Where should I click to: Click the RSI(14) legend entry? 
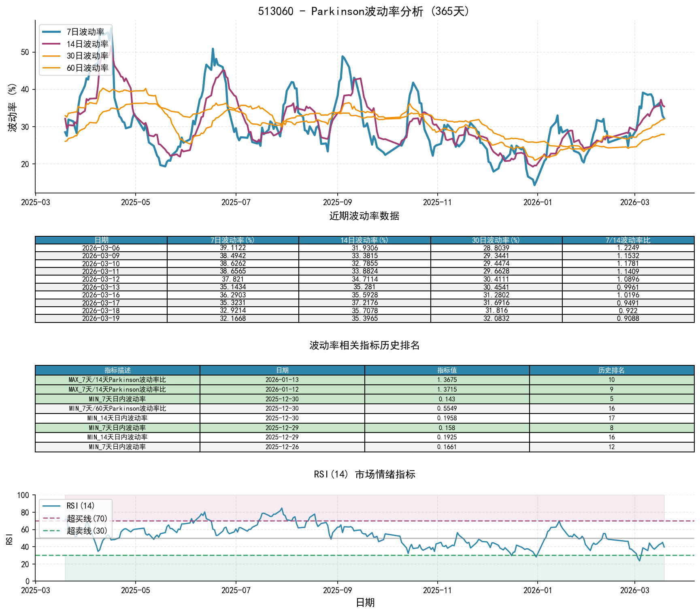click(81, 506)
